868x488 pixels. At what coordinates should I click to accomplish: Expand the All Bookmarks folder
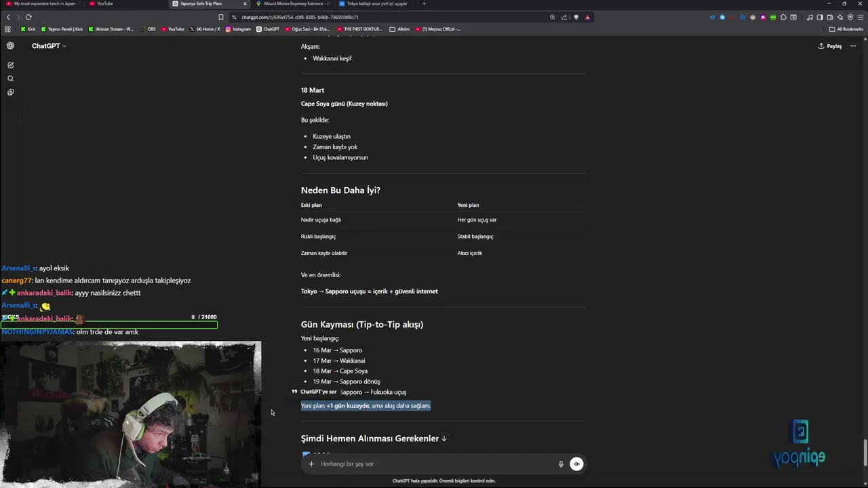(846, 29)
